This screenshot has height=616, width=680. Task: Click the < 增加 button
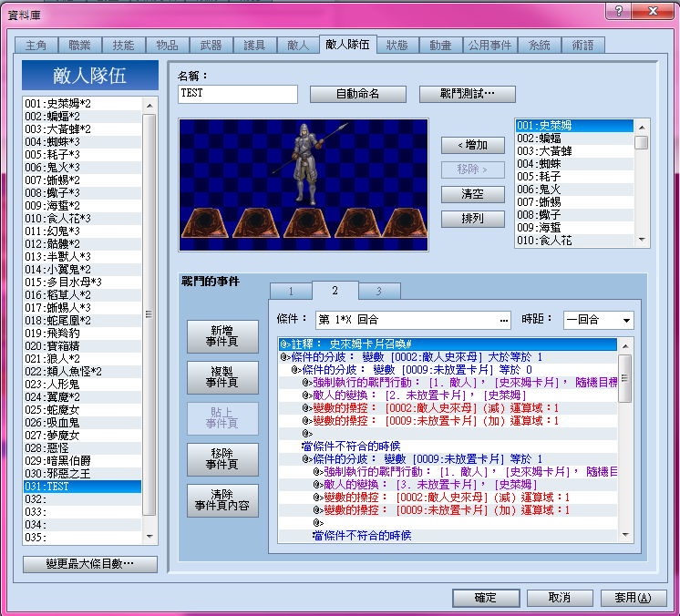473,145
